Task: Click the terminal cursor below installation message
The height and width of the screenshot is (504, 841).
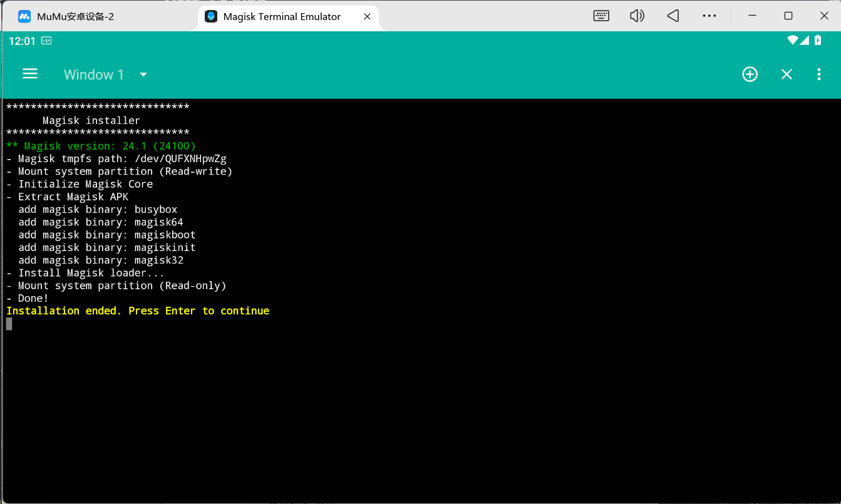Action: pyautogui.click(x=9, y=324)
